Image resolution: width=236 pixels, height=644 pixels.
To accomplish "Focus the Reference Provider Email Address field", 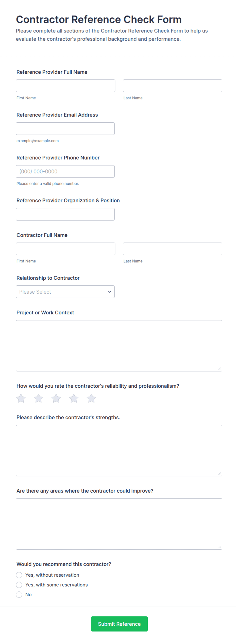I will click(x=65, y=128).
